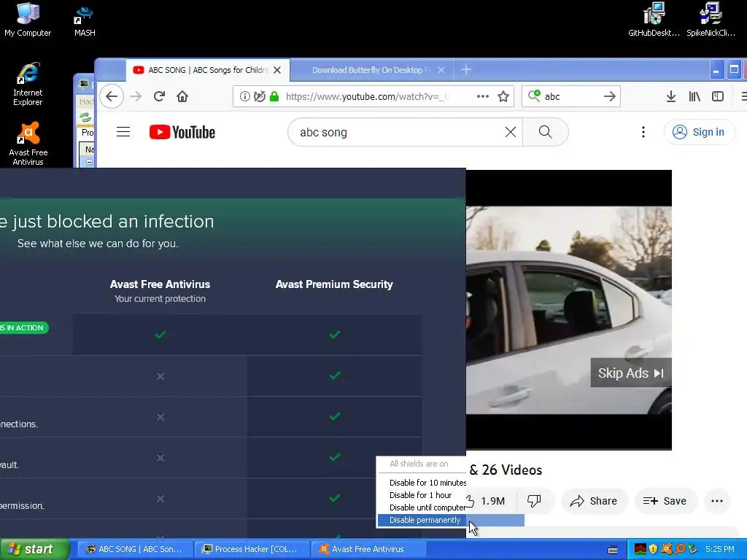Click the Avast tray icon

667,549
